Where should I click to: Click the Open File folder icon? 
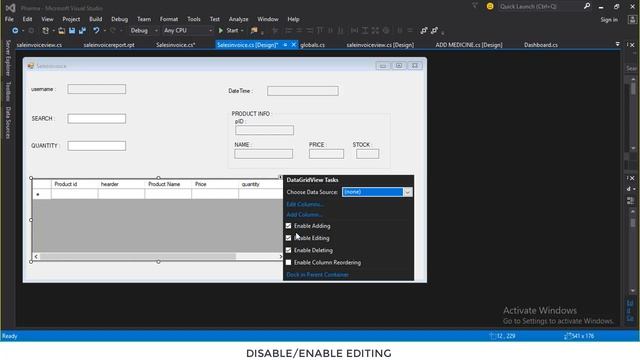click(62, 31)
